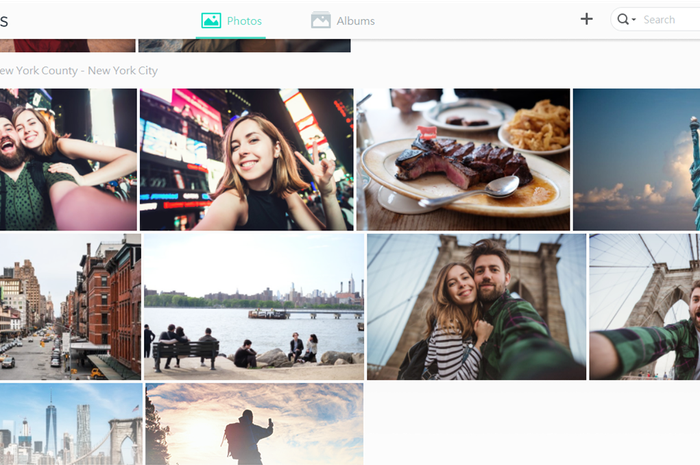The image size is (700, 465).
Task: Expand the search filter dropdown arrow
Action: tap(633, 20)
